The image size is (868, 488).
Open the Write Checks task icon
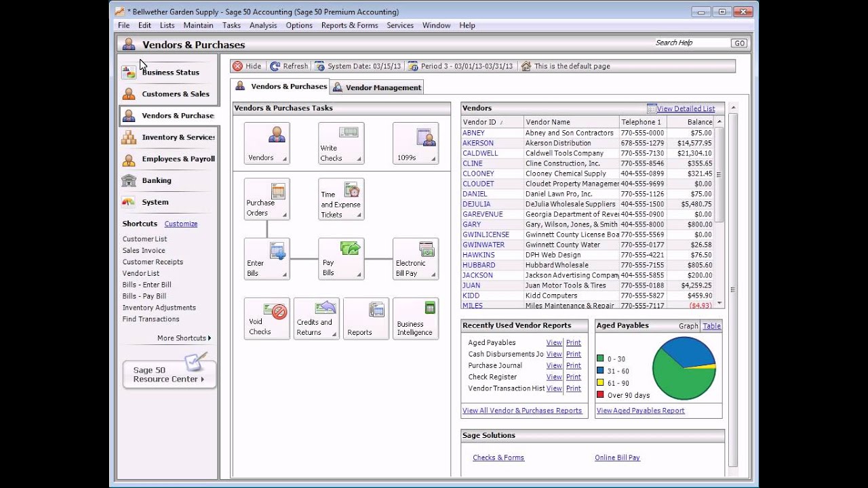[341, 143]
